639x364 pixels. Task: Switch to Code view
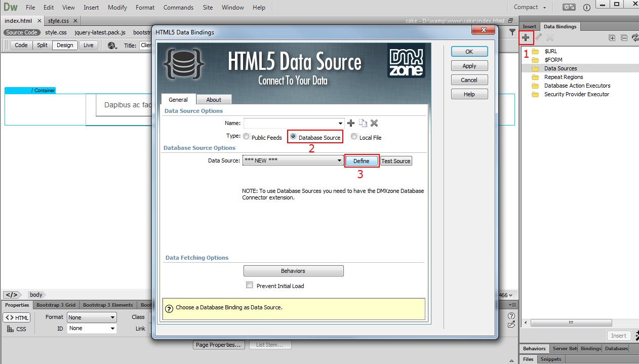(x=21, y=45)
